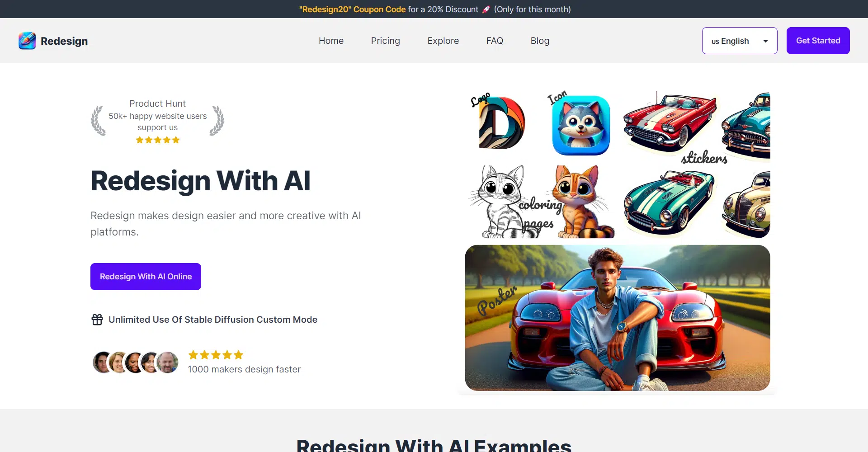Click the red sports car poster image
This screenshot has width=868, height=452.
pos(617,318)
